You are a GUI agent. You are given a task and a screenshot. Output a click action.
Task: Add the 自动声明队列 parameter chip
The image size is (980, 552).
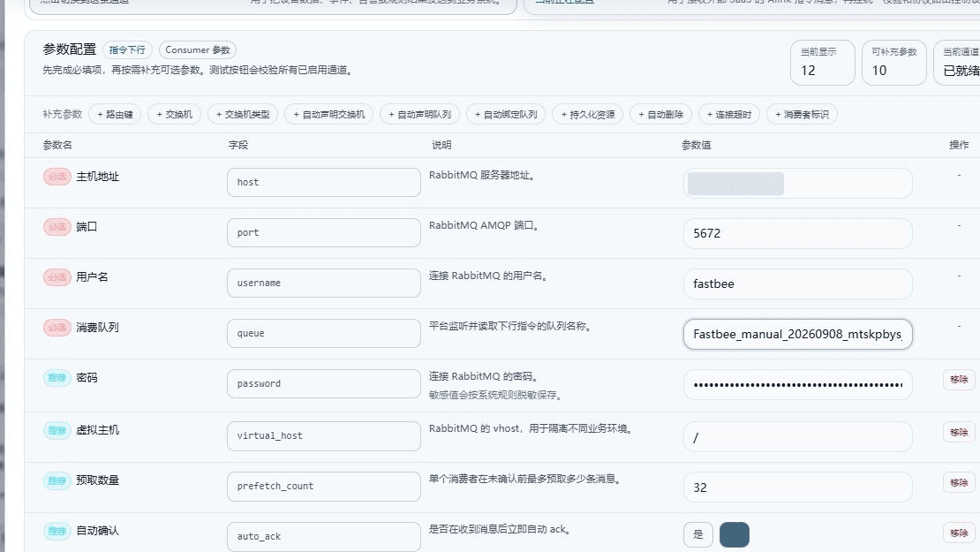point(419,115)
